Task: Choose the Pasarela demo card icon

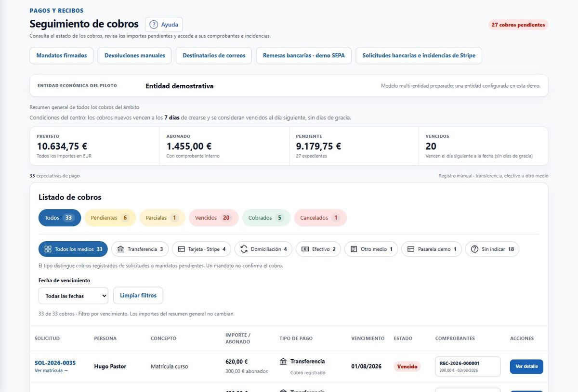Action: [411, 249]
